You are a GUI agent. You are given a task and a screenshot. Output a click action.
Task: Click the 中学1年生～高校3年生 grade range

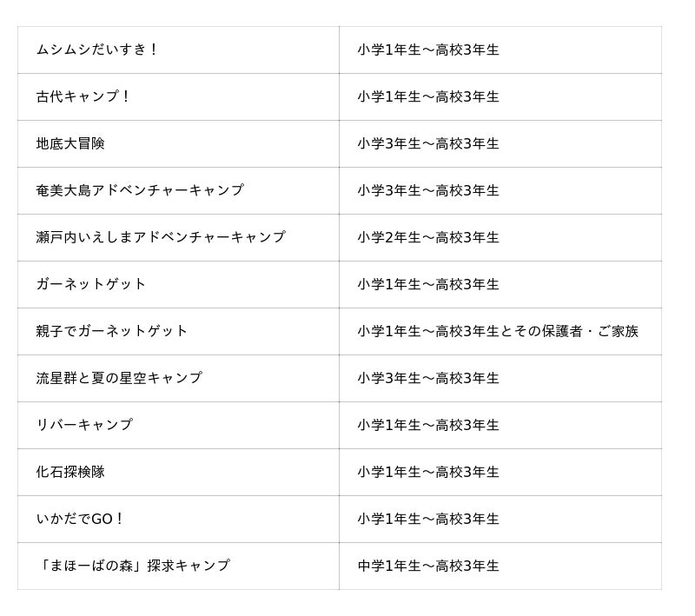pos(428,566)
